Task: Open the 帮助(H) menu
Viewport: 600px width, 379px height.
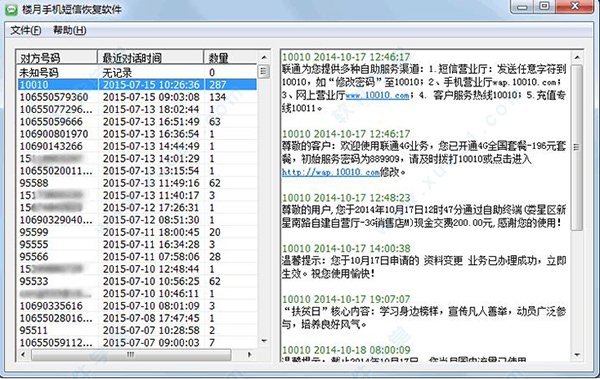Action: (70, 30)
